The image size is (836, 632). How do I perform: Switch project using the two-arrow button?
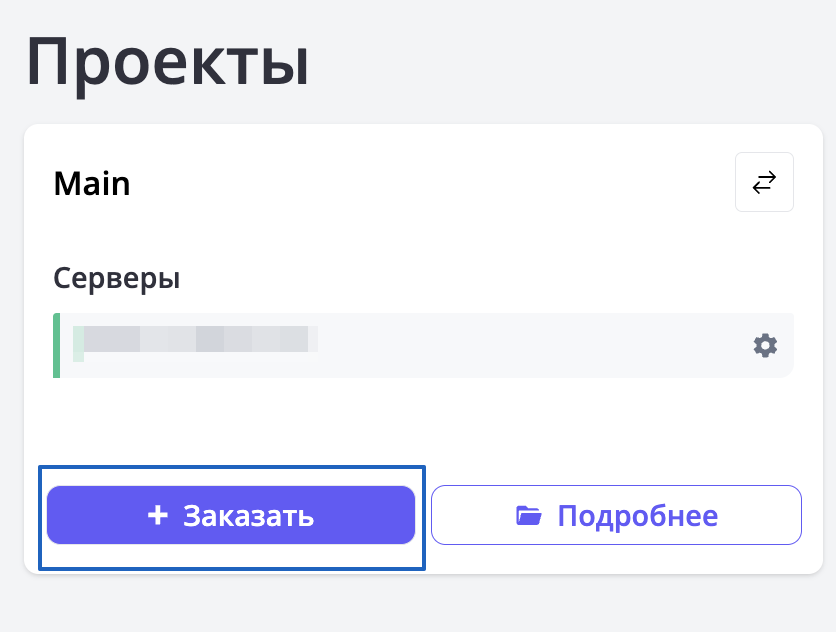[764, 183]
